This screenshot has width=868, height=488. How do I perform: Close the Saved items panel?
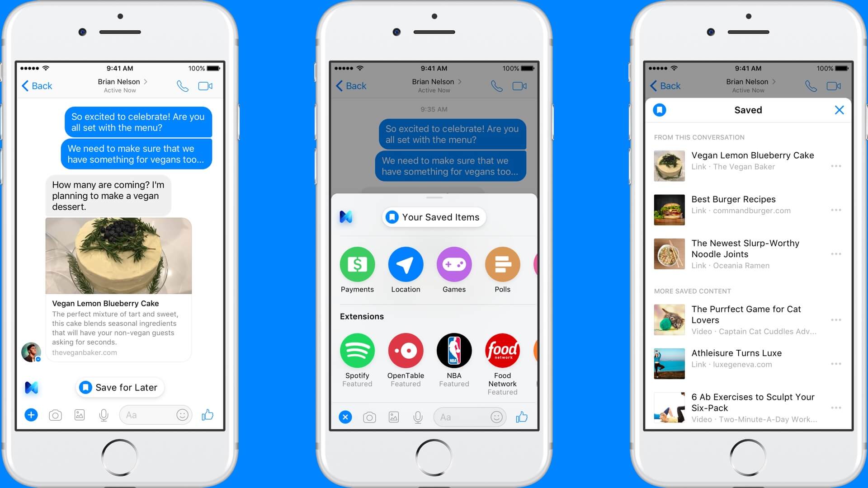click(840, 110)
